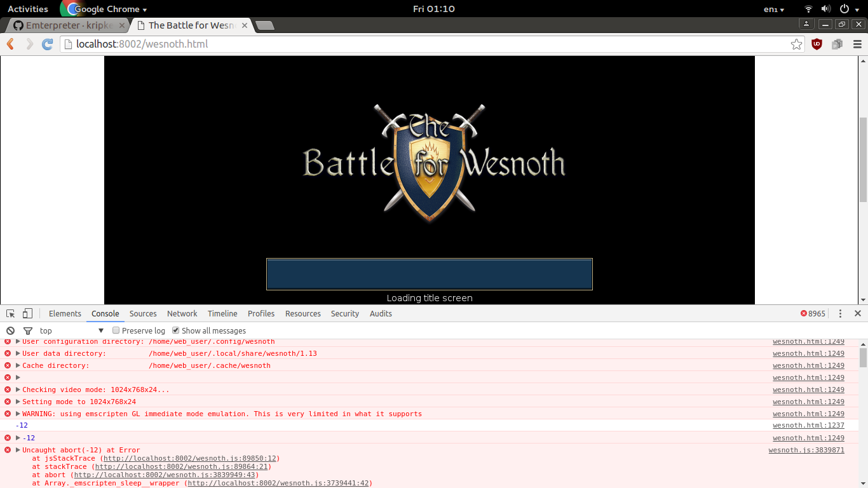Expand the WARNING emscripten GL message
The image size is (868, 488).
coord(18,414)
